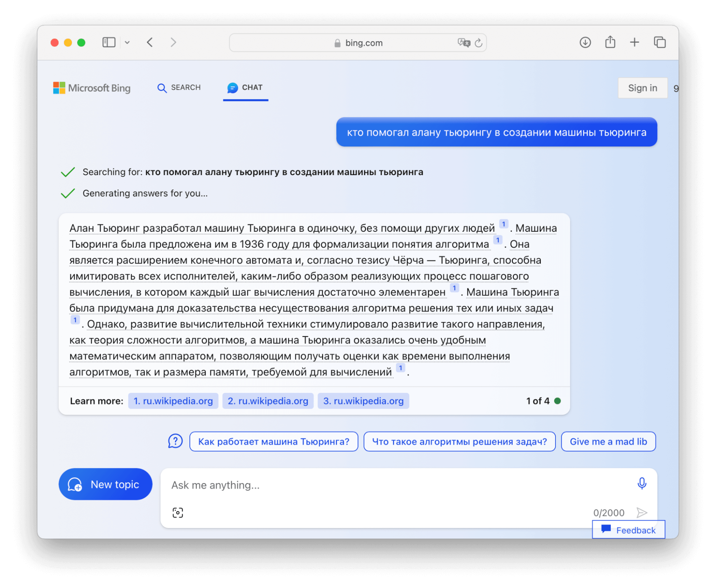This screenshot has height=588, width=716.
Task: Switch to the SEARCH tab
Action: (179, 88)
